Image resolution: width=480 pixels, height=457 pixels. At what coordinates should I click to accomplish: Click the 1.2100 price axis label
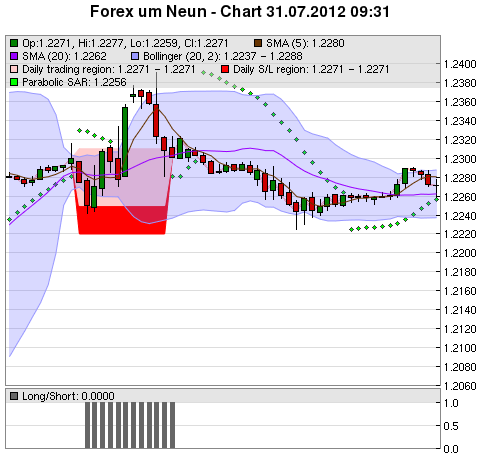[x=460, y=348]
